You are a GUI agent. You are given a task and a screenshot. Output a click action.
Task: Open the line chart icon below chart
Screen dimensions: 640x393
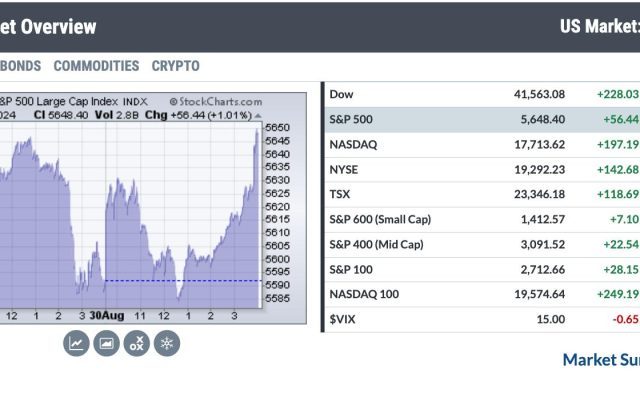76,343
